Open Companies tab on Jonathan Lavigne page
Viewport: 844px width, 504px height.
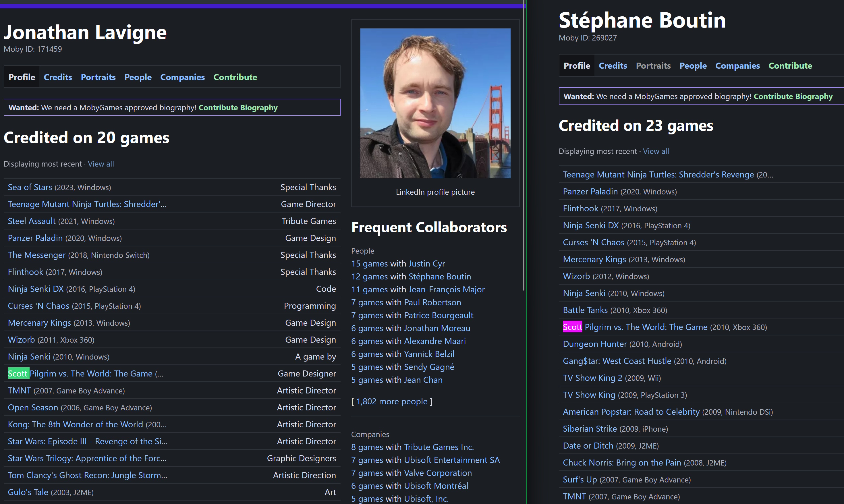[x=182, y=77]
